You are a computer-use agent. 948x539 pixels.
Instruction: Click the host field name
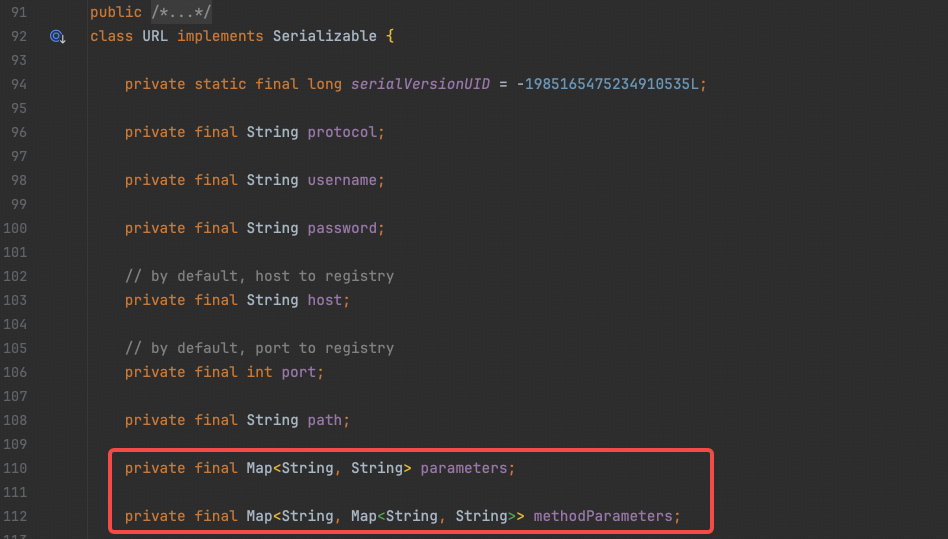pyautogui.click(x=329, y=300)
